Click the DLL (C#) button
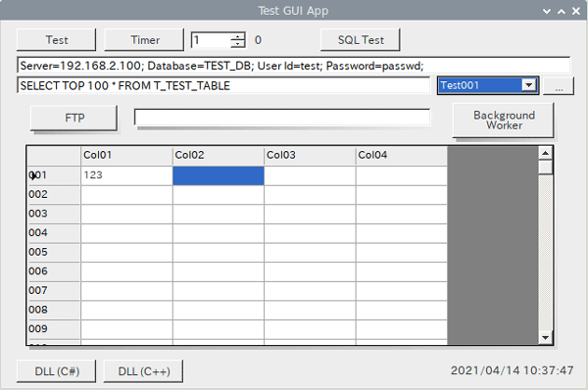Viewport: 588px width, 390px height. point(56,371)
